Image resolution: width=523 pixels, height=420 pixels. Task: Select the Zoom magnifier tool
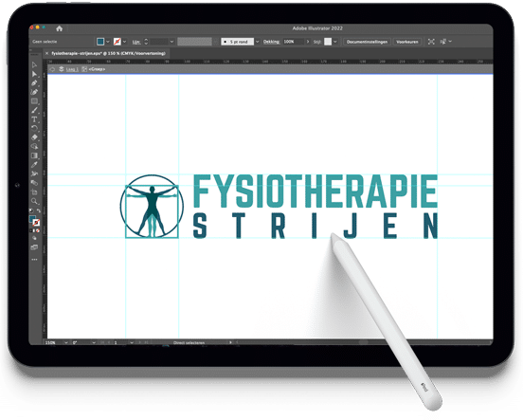tap(34, 201)
